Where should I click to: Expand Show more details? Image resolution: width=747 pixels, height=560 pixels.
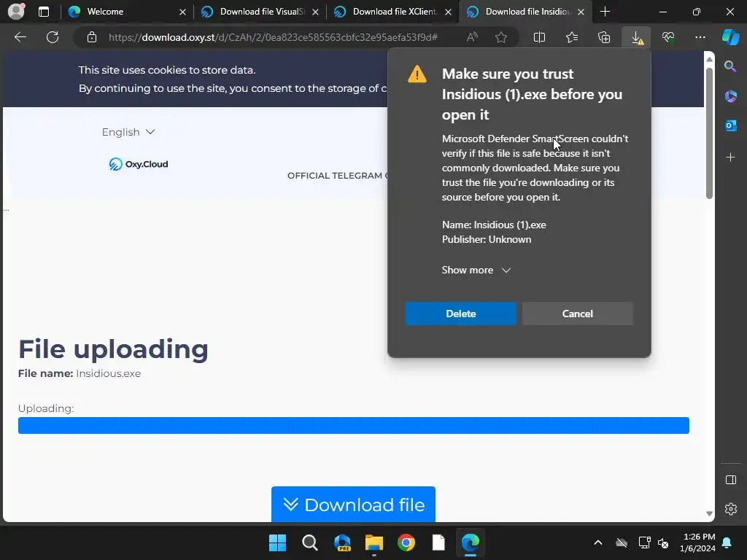click(476, 270)
